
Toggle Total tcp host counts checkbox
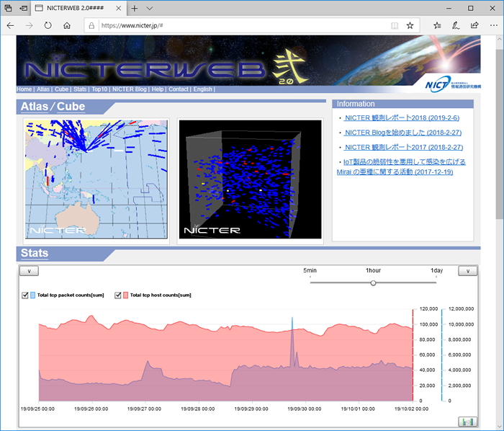click(118, 295)
